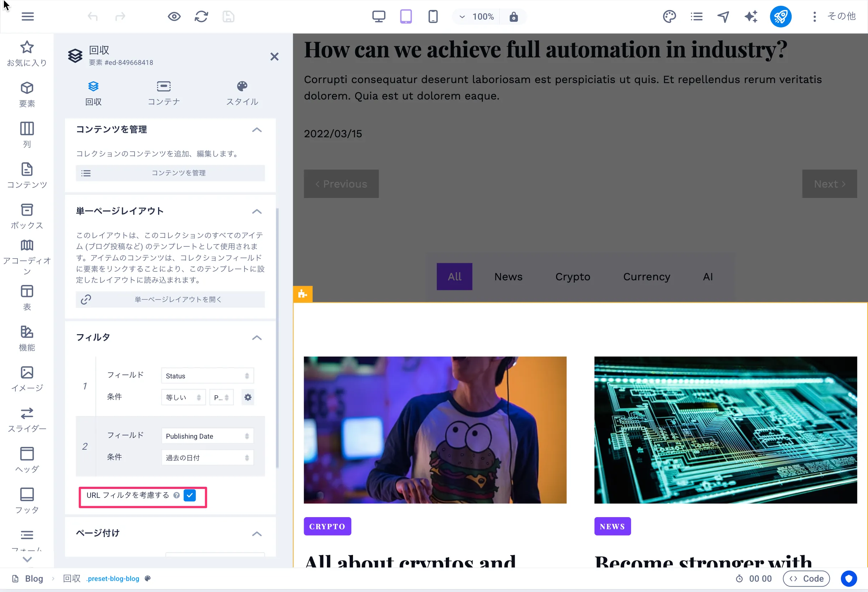Open アコーディオン accordion in sidebar
This screenshot has width=868, height=592.
(x=27, y=257)
